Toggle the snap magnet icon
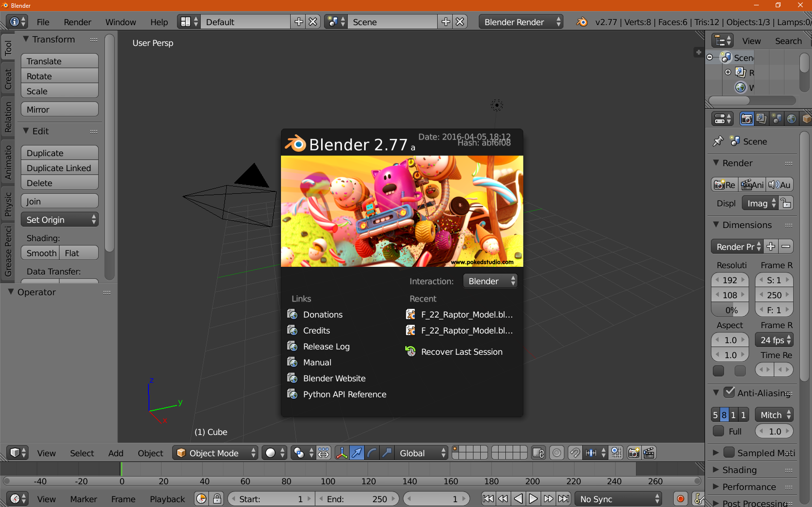This screenshot has width=812, height=507. click(575, 453)
